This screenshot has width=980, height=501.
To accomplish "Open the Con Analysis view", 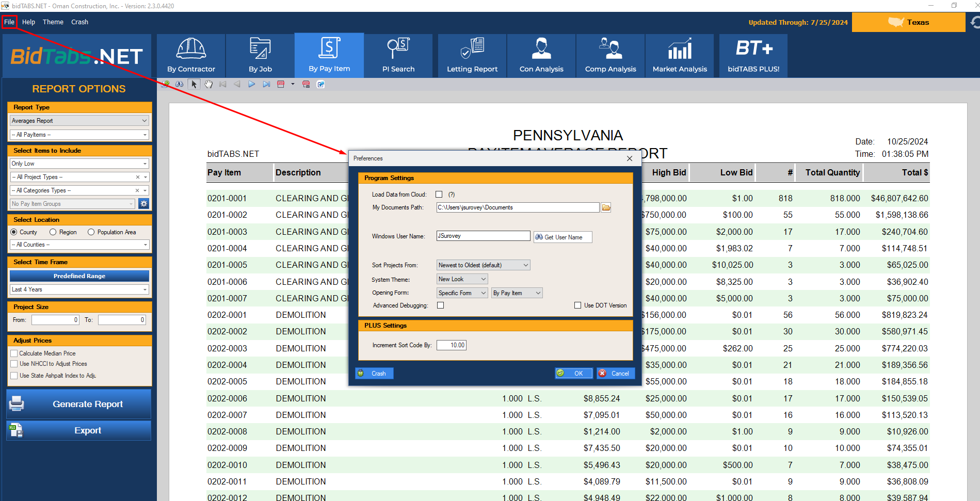I will 541,56.
